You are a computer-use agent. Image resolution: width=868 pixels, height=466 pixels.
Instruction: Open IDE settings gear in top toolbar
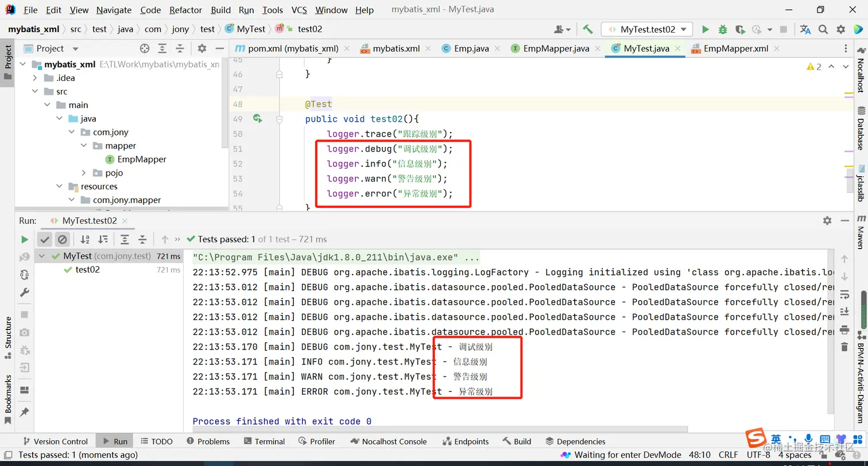pyautogui.click(x=840, y=29)
